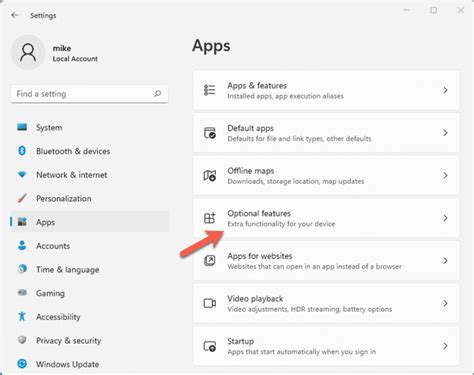Select Apps label in sidebar

[x=45, y=222]
